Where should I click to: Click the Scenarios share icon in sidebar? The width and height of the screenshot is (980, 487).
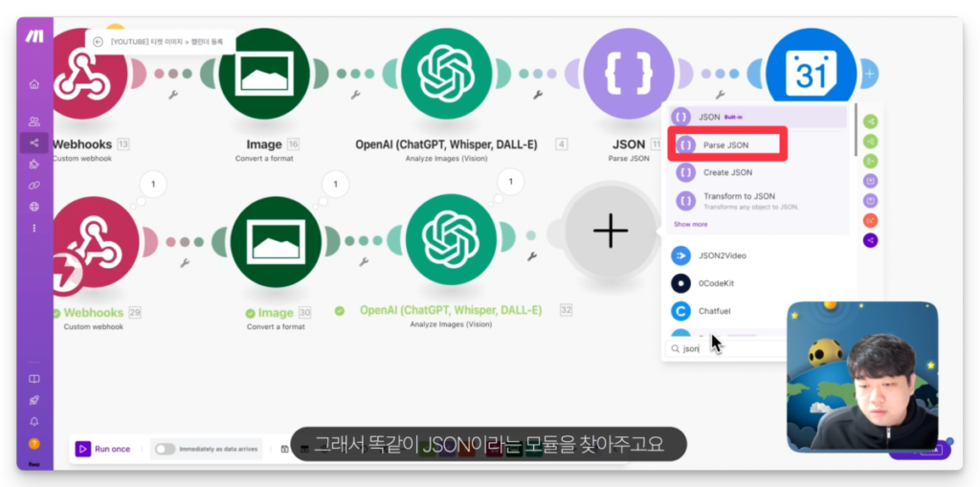point(34,143)
